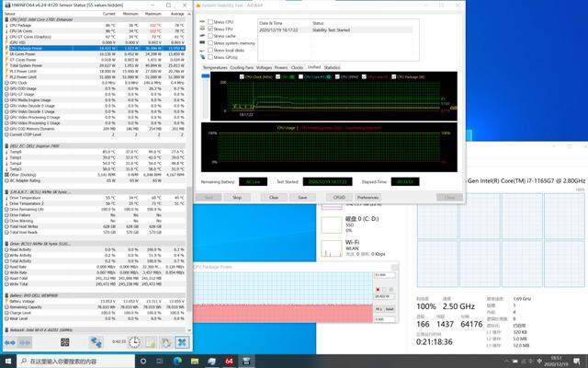Toggle CPU Clock (MHz) graph checkbox
The width and height of the screenshot is (588, 368).
click(x=242, y=76)
